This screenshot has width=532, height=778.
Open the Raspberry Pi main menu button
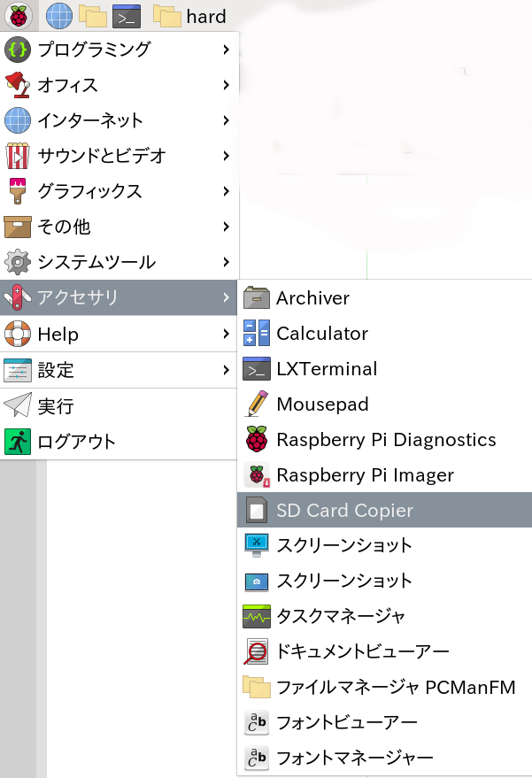[x=19, y=16]
